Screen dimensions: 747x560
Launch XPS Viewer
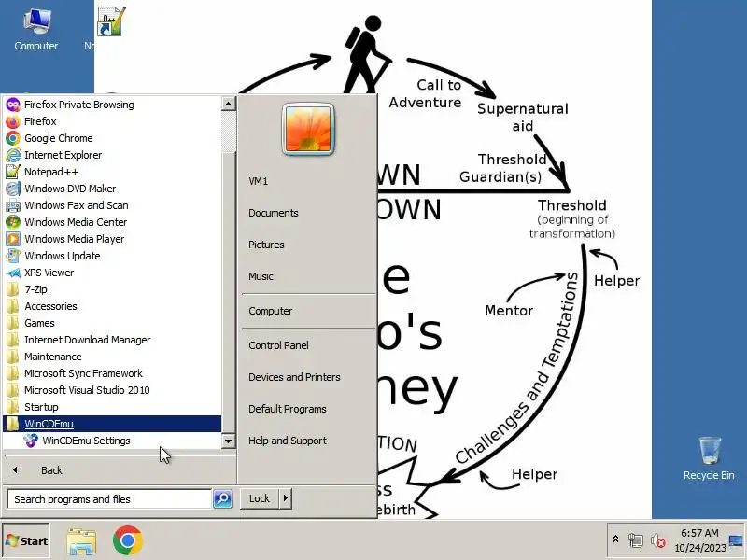112,273
